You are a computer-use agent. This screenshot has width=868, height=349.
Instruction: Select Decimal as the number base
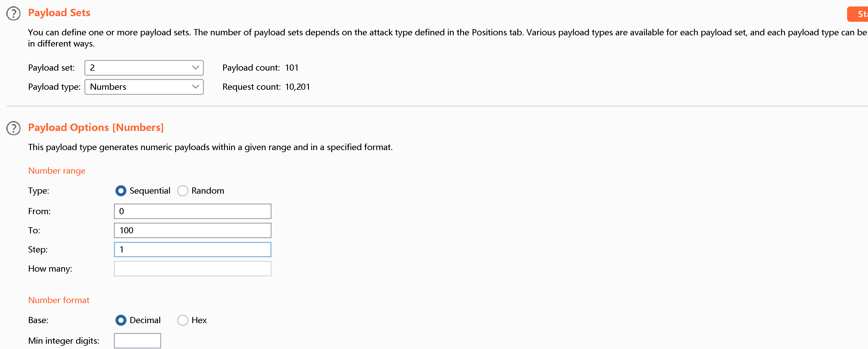(x=121, y=320)
